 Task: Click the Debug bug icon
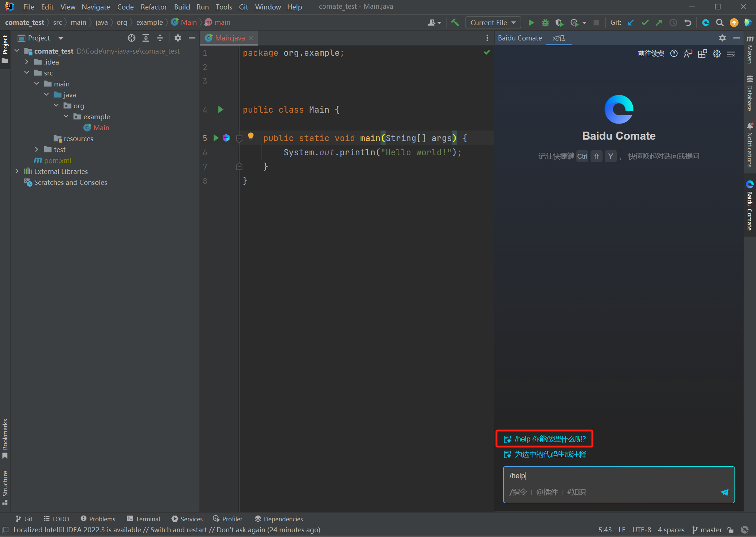(x=545, y=23)
